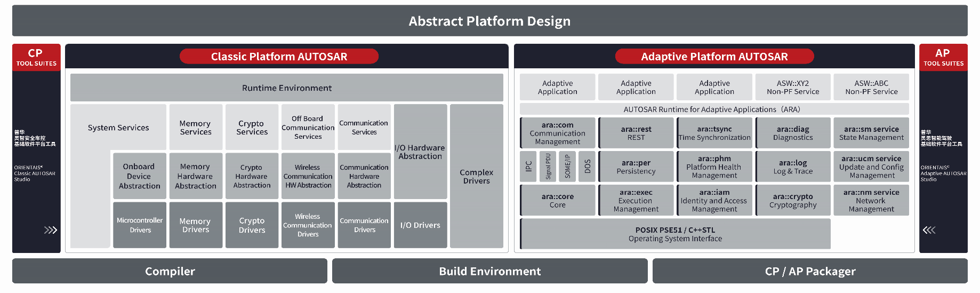
Task: Click the ara::crypto Cryptography block
Action: 792,201
